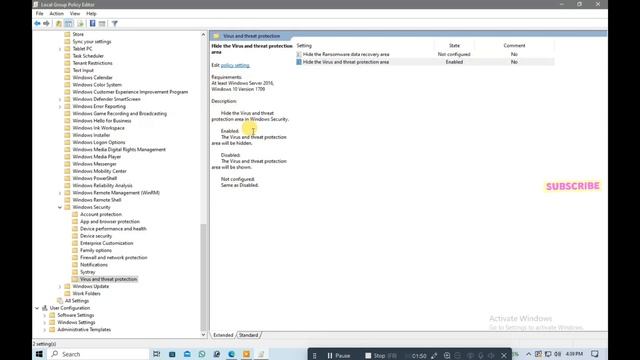
Task: Select the Account protection folder
Action: coord(101,214)
